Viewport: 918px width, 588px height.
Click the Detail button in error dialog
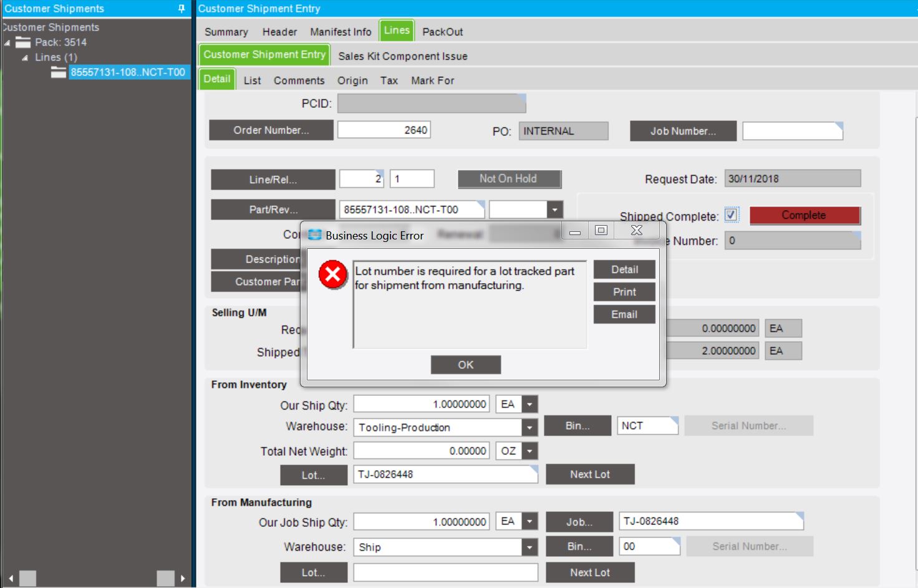(624, 269)
